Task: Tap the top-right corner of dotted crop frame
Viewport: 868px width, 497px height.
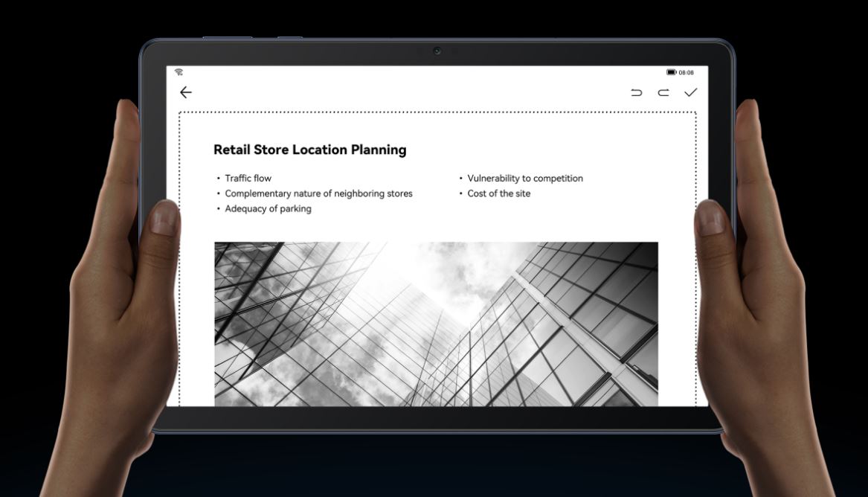Action: click(695, 113)
